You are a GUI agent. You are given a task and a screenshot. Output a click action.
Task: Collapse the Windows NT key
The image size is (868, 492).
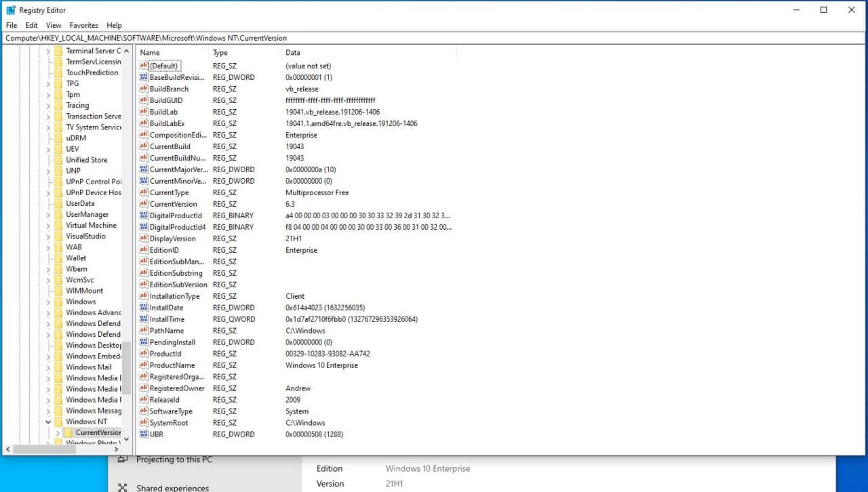[x=48, y=422]
